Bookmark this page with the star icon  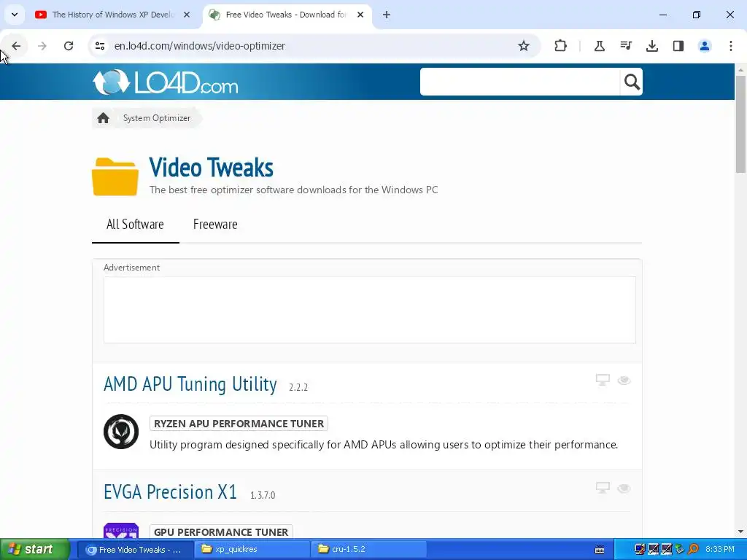524,46
